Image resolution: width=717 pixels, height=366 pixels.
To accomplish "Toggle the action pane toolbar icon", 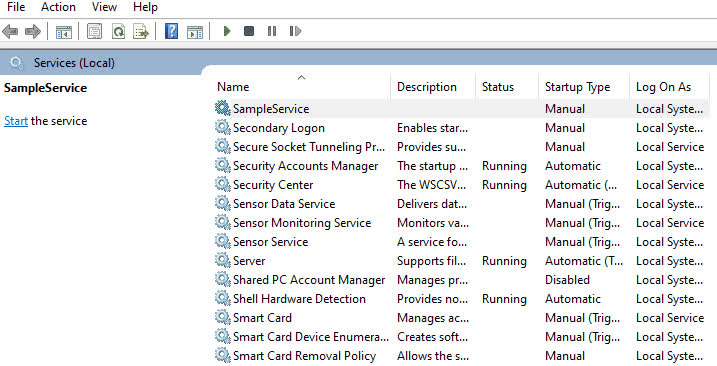I will click(195, 32).
